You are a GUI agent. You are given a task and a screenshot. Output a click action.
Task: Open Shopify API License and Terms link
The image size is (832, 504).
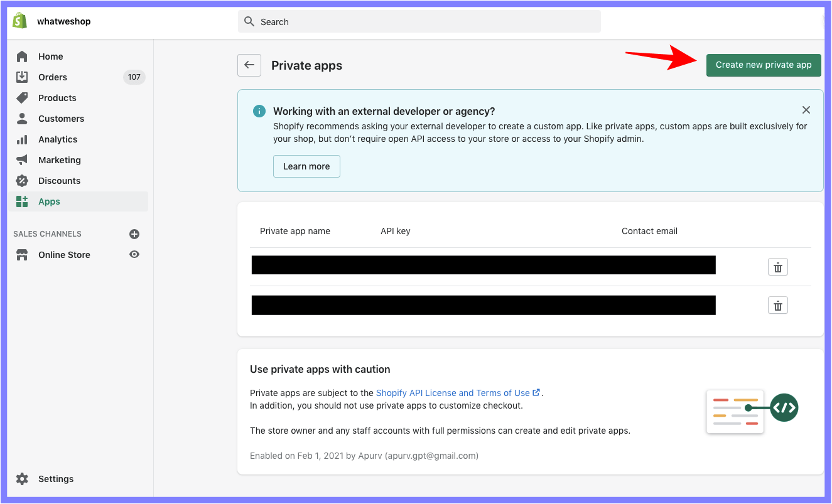[x=453, y=393]
